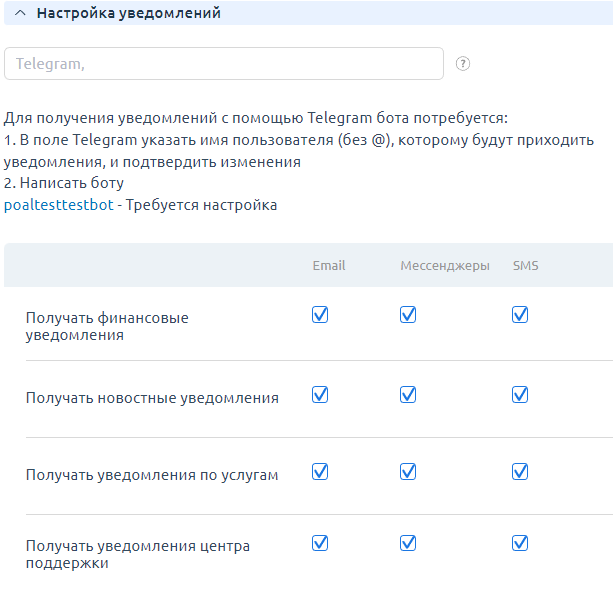Click the Мессенджеры column header

tap(445, 266)
